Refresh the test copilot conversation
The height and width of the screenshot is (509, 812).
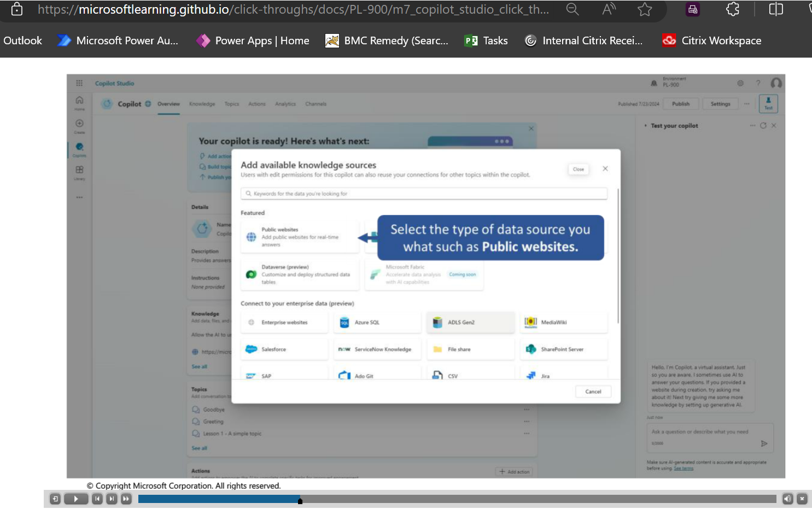point(763,126)
